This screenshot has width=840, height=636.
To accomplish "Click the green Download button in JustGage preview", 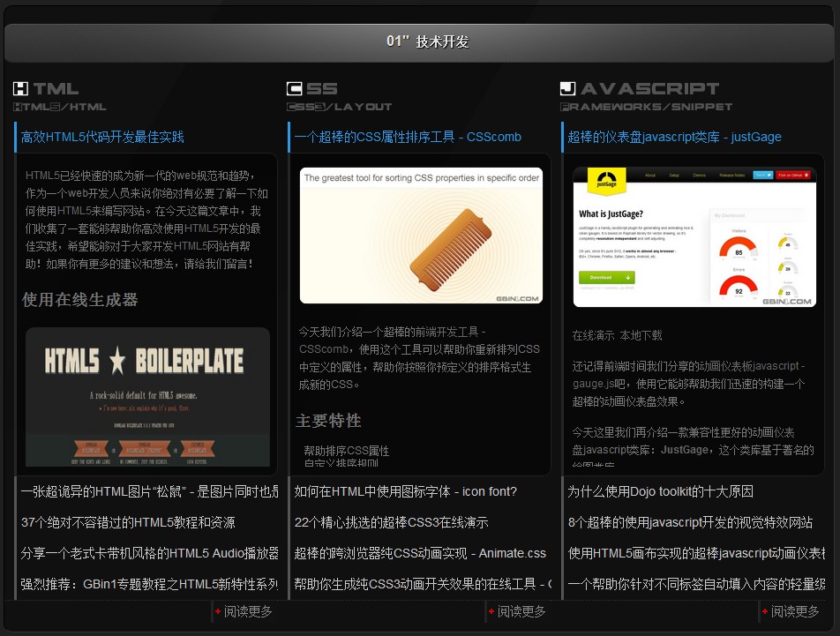I will (606, 277).
